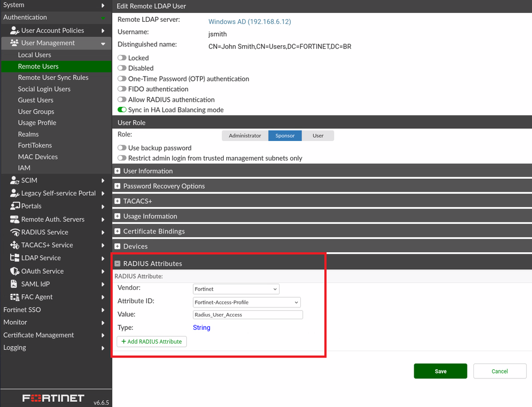Click the OAuth Service shield icon

coord(15,271)
